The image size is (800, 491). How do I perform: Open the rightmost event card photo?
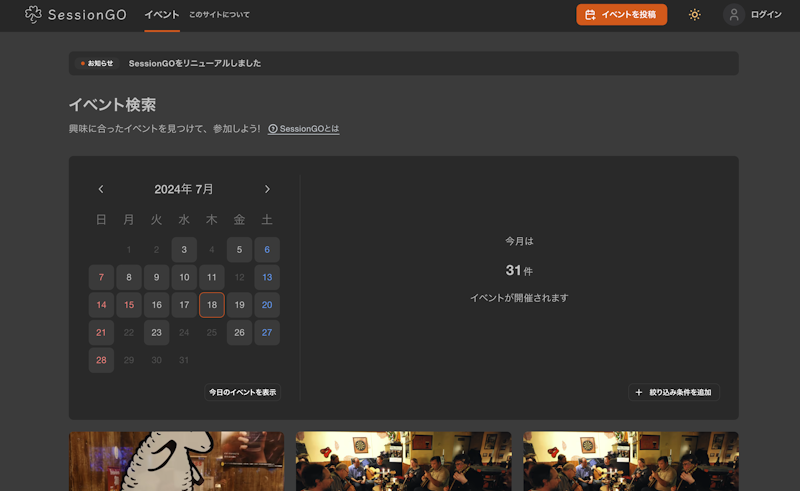point(631,461)
